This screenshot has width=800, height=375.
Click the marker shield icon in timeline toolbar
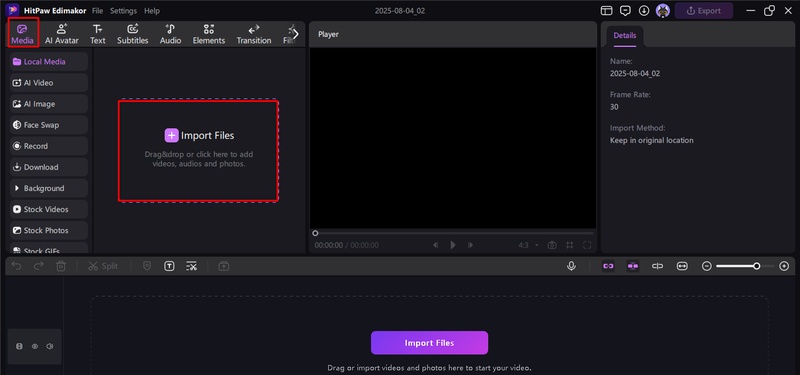click(x=147, y=266)
